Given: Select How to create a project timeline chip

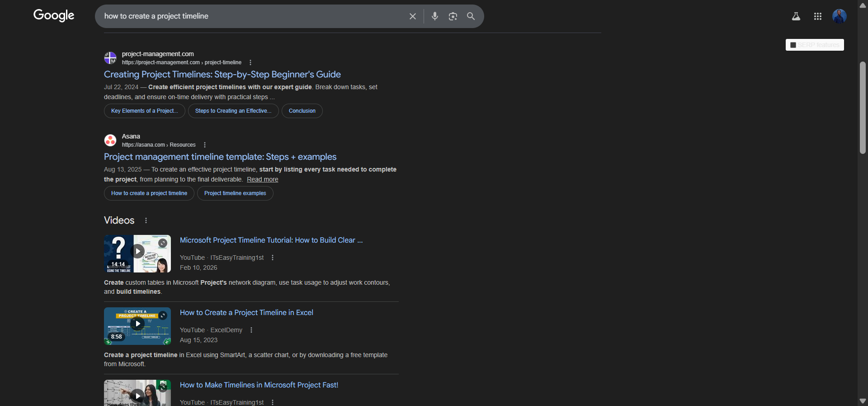Looking at the screenshot, I should coord(149,193).
